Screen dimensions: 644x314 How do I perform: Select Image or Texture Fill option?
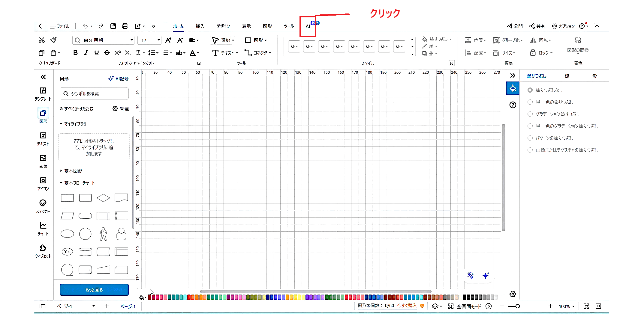(530, 150)
